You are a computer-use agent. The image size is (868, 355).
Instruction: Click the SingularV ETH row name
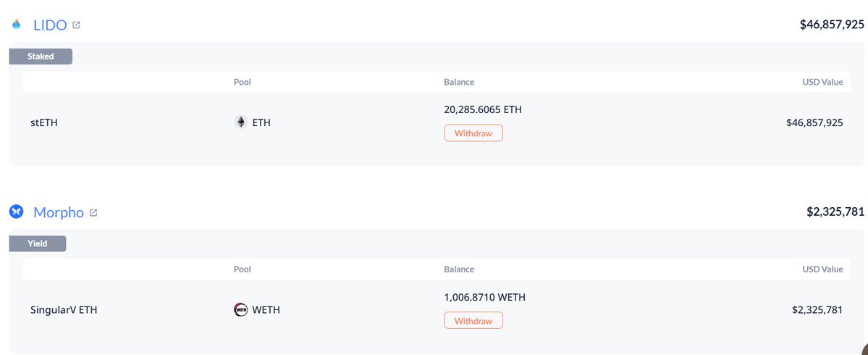tap(64, 310)
